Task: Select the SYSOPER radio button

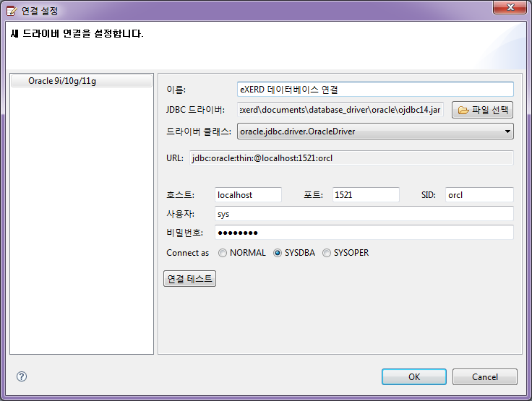Action: click(x=327, y=253)
